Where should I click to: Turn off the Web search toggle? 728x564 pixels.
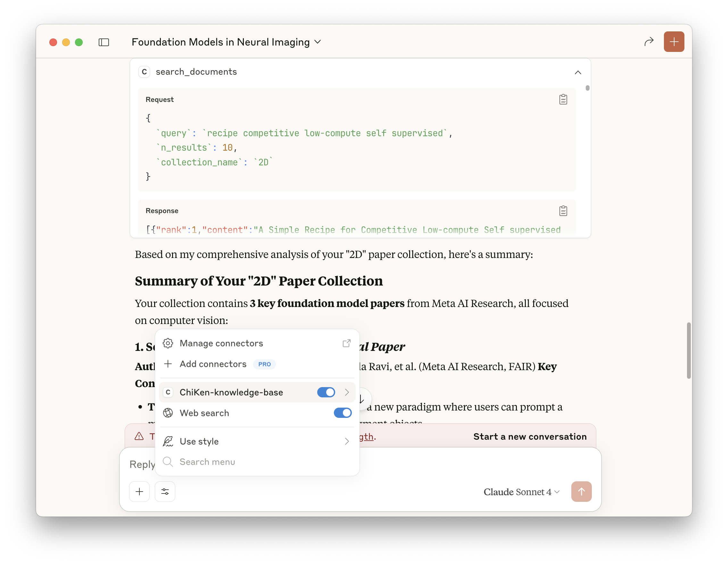point(342,413)
